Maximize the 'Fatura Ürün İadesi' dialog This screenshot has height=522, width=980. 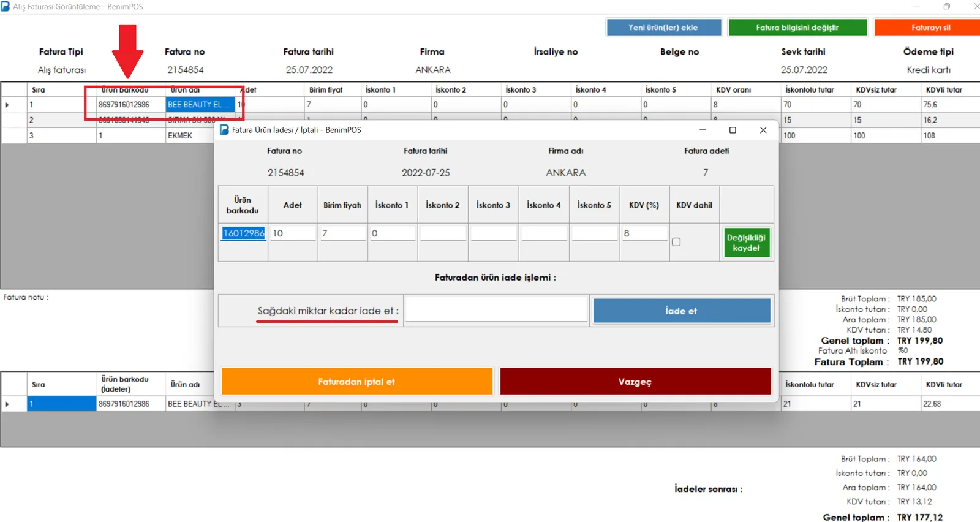click(x=733, y=130)
